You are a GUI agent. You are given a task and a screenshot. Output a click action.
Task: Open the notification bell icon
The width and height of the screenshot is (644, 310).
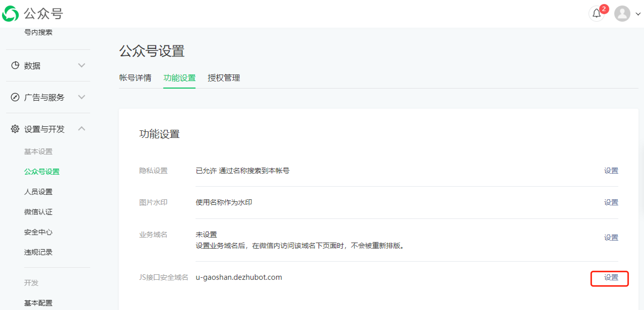[596, 14]
